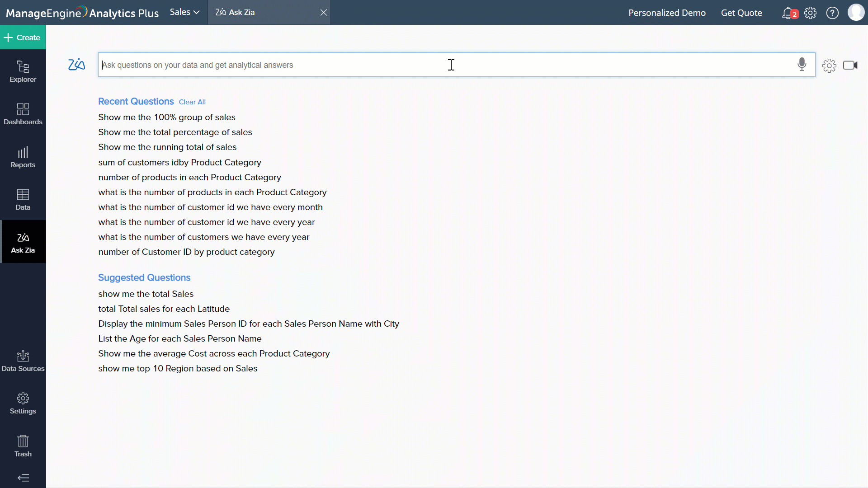Click the microphone voice input icon
Screen dimensions: 868x488
(802, 65)
